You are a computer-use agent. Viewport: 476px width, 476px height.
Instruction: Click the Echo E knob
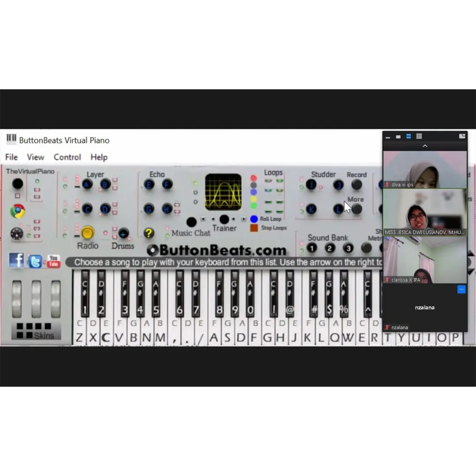pos(149,184)
